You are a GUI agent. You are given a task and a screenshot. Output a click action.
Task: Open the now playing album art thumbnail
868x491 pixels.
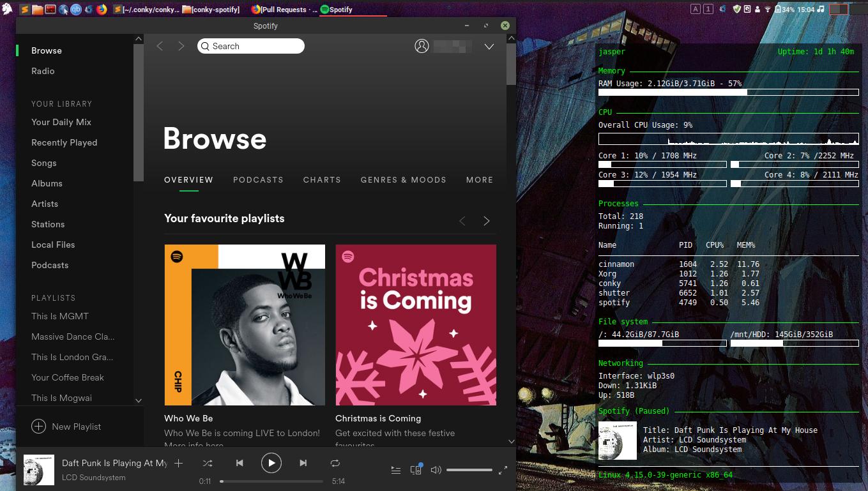tap(39, 469)
